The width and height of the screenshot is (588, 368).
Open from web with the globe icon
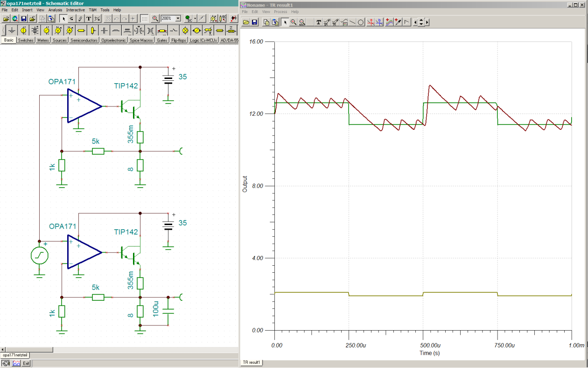pos(14,19)
